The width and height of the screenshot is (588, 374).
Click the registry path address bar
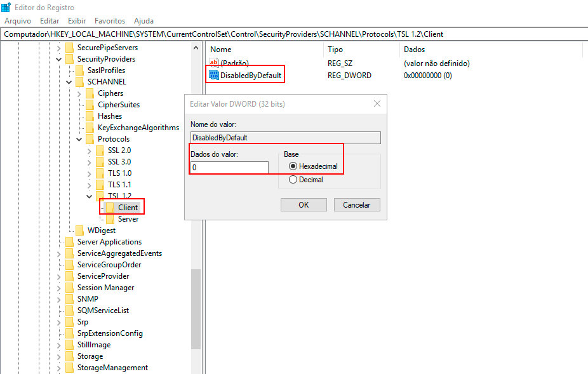click(294, 34)
